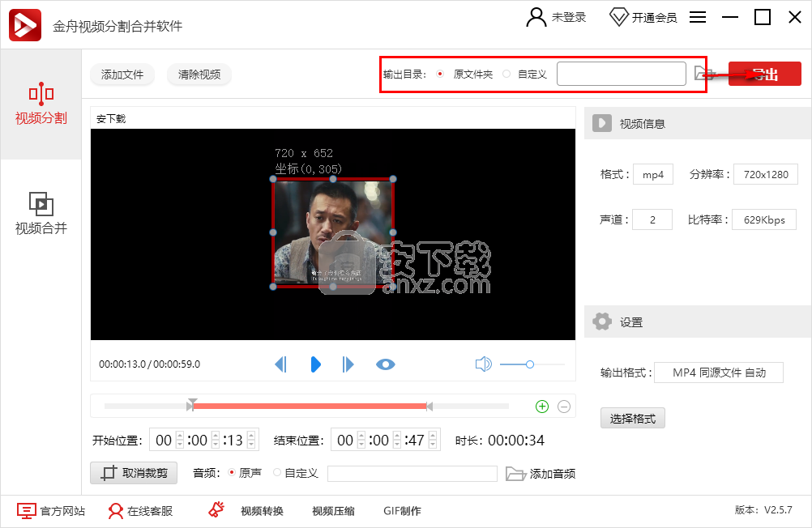This screenshot has height=528, width=812.
Task: Add a segment with green plus icon
Action: coord(542,407)
